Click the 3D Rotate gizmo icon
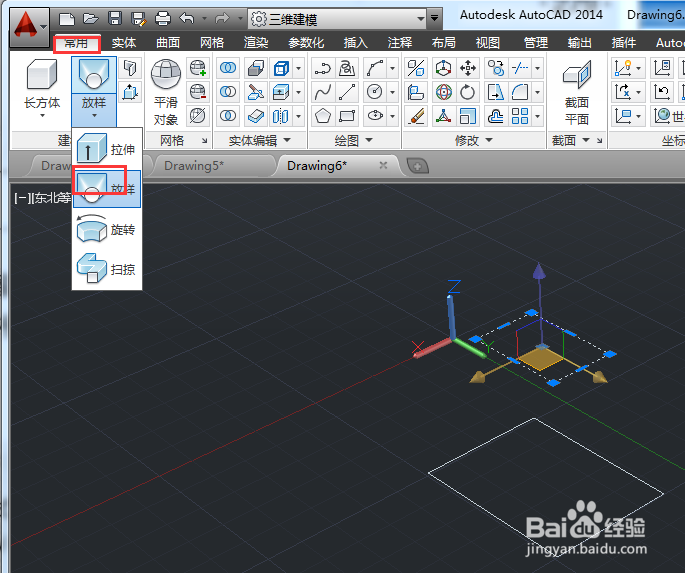 [x=443, y=92]
